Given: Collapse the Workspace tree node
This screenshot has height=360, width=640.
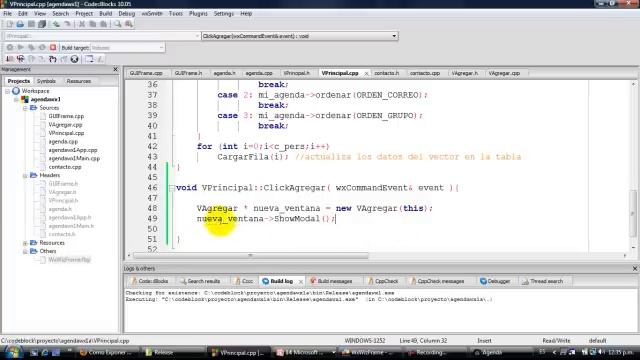Looking at the screenshot, I should 7,91.
